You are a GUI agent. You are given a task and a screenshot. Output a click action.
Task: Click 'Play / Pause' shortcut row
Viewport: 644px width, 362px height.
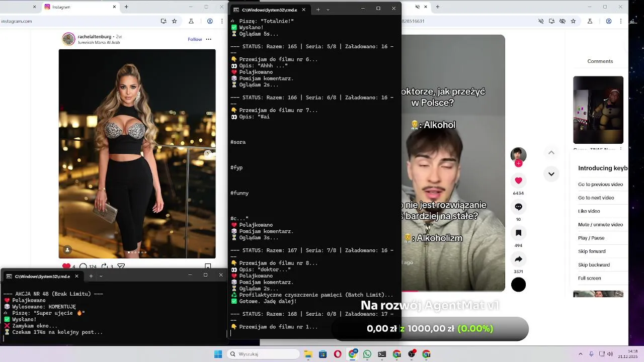coord(603,238)
